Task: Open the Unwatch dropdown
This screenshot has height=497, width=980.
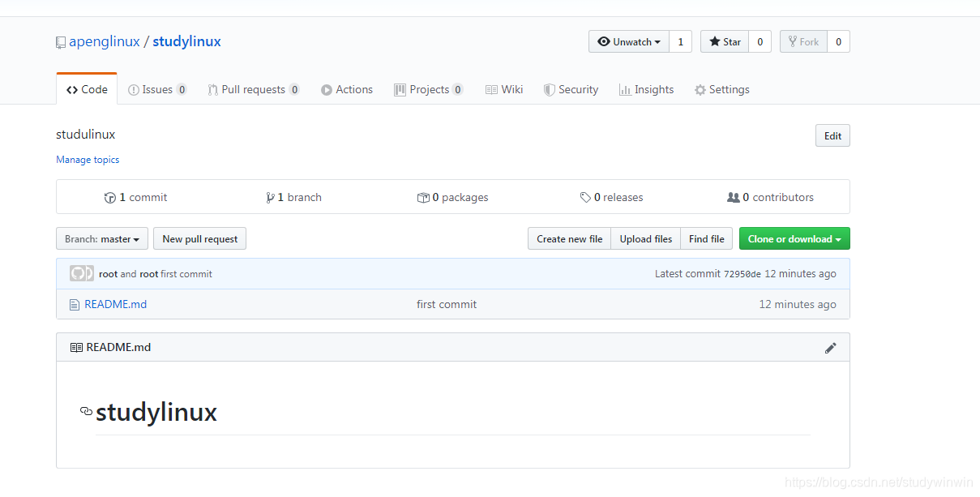Action: pyautogui.click(x=629, y=41)
